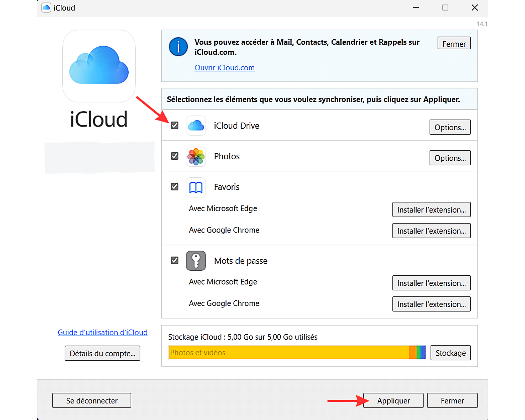Image resolution: width=525 pixels, height=420 pixels.
Task: Open Guide d'utilisation d'iCloud link
Action: pos(103,332)
